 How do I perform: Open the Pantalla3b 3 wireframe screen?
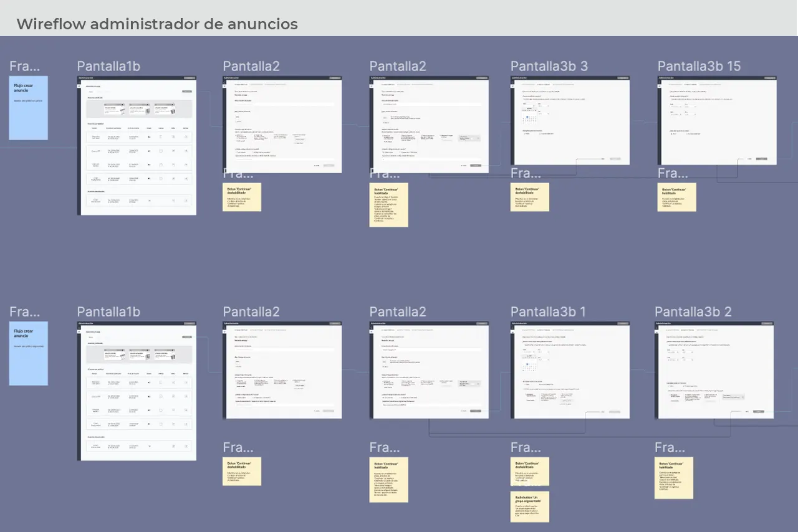tap(570, 120)
